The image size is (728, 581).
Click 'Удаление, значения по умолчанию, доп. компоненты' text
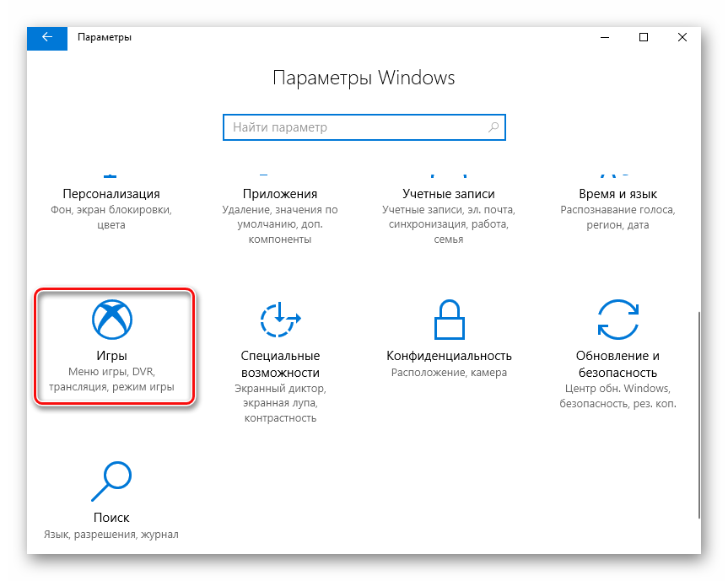coord(280,224)
